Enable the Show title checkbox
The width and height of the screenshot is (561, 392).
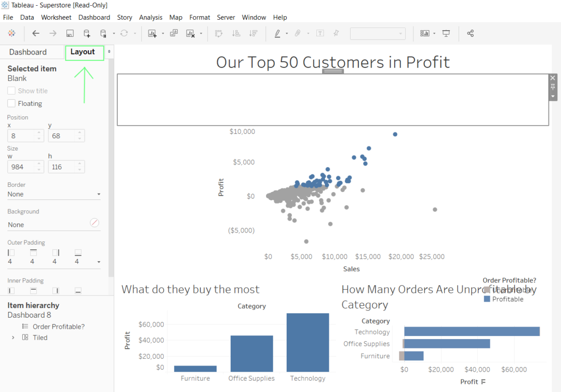(12, 90)
